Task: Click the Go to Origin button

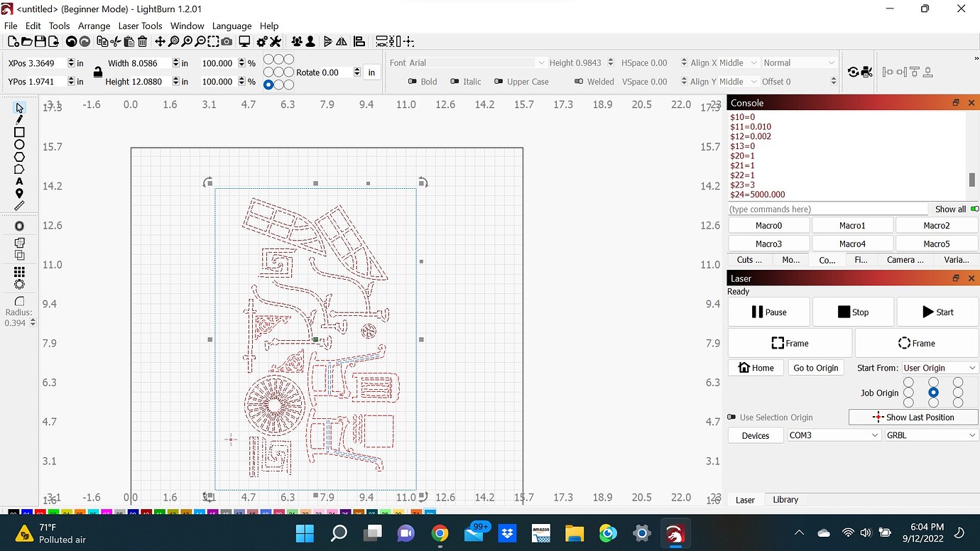Action: pos(816,368)
